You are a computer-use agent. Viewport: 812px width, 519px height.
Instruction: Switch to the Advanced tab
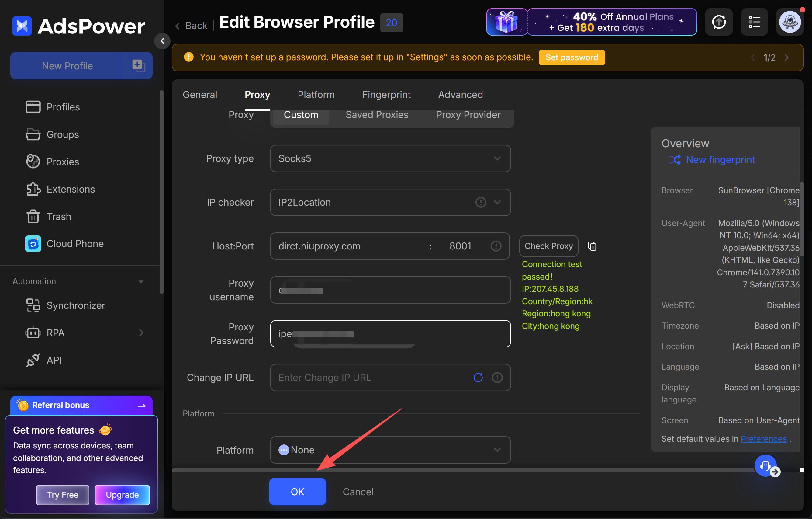click(x=461, y=95)
